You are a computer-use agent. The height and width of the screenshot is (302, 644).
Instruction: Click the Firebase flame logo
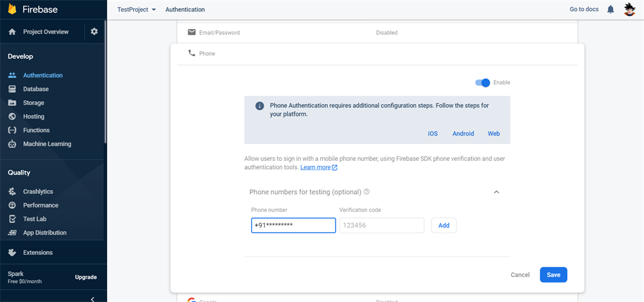[13, 9]
